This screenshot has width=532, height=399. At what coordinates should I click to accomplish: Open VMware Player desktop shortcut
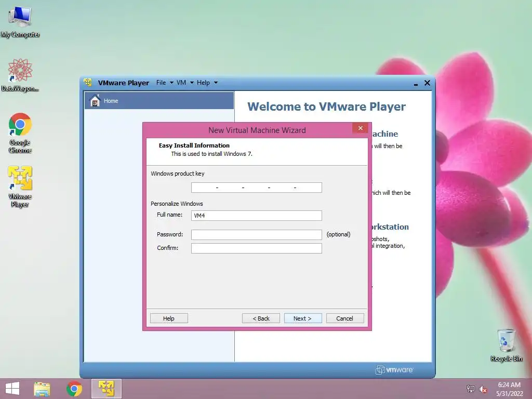pos(20,187)
